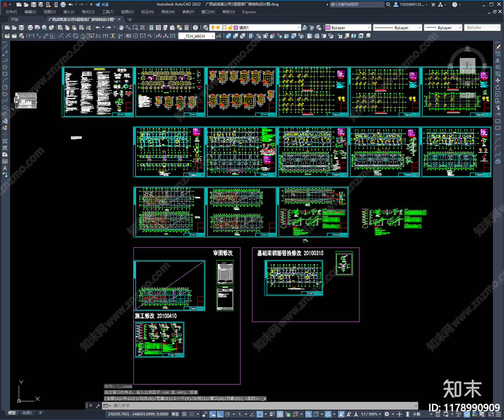Open the ByLayer lineweight dropdown
Viewport: 504px width, 420px height.
pyautogui.click(x=443, y=28)
